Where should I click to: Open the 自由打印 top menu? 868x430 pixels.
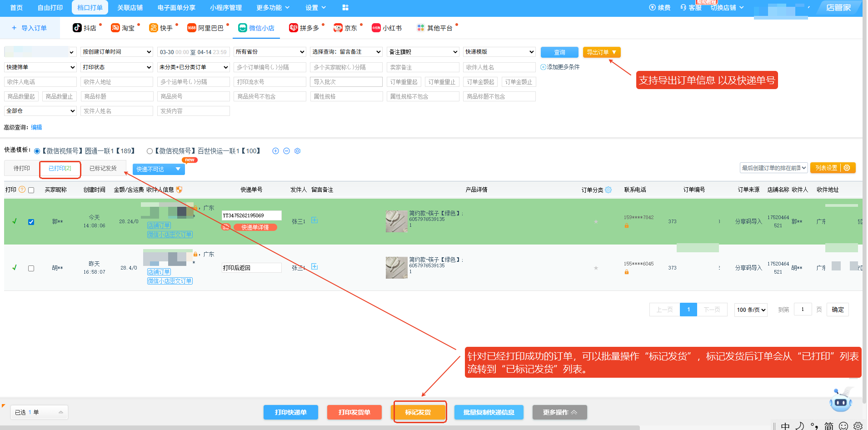point(50,7)
